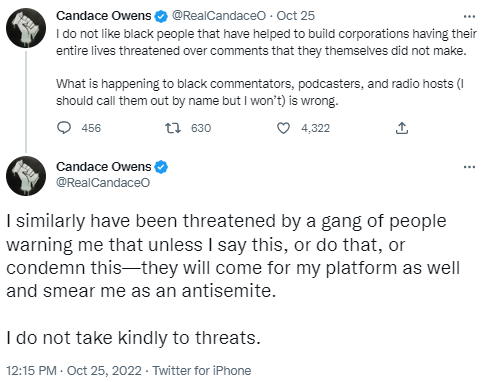Open the fist avatar on the top tweet
The image size is (486, 382).
click(x=26, y=28)
